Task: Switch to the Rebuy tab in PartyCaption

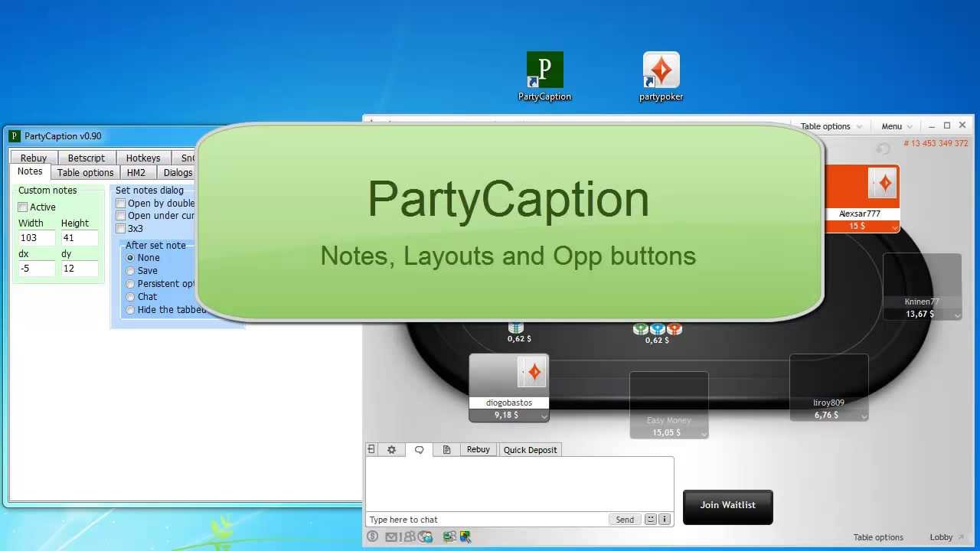Action: click(x=34, y=158)
